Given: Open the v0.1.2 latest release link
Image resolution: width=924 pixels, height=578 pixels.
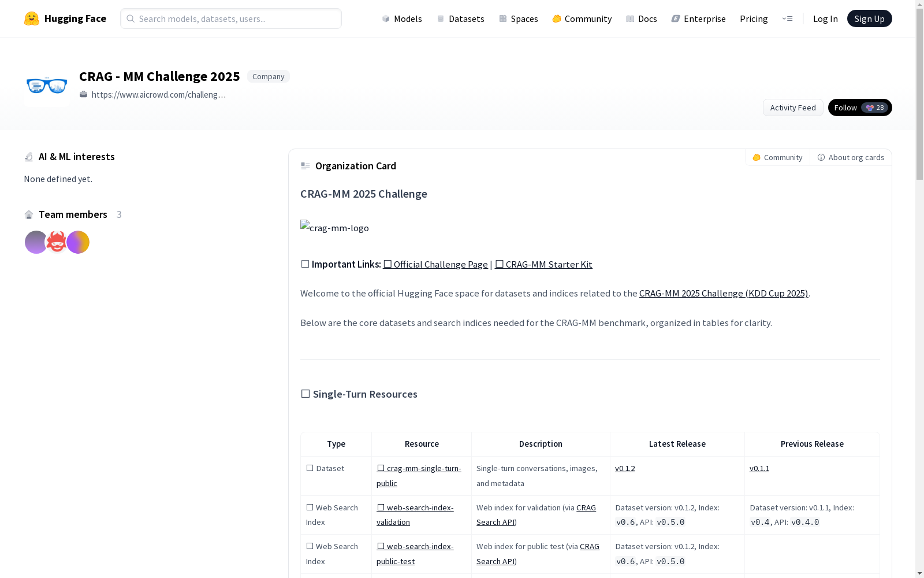Looking at the screenshot, I should coord(625,468).
